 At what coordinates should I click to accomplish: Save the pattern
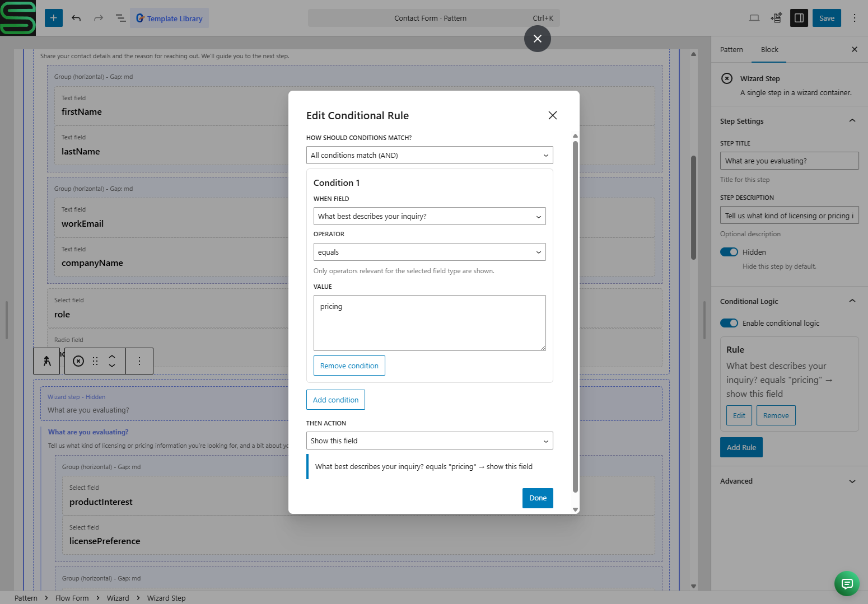coord(827,18)
